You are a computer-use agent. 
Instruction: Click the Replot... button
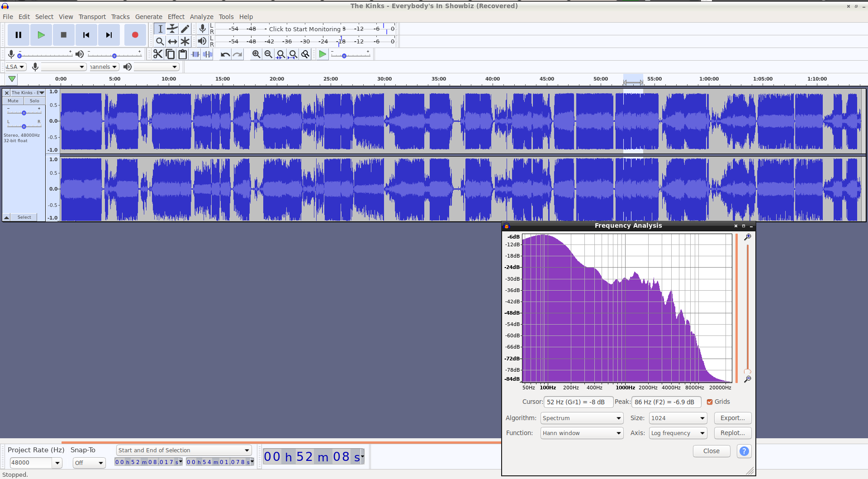click(x=733, y=433)
